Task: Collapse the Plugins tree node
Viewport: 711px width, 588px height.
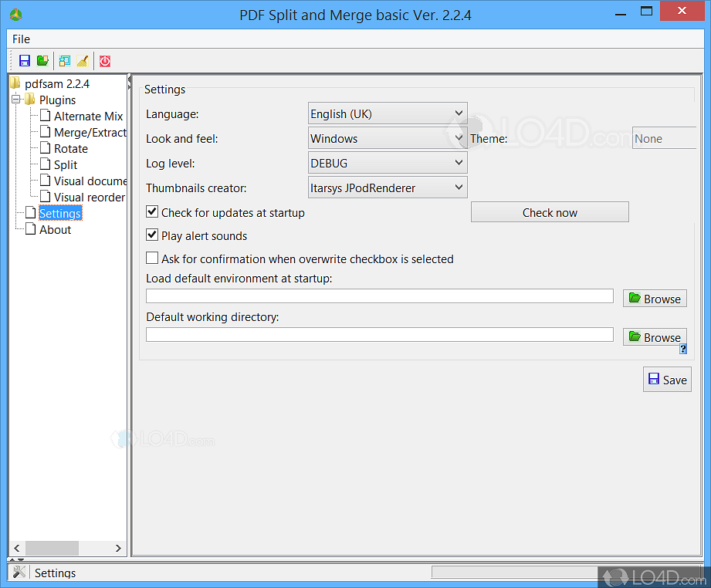Action: click(x=15, y=100)
